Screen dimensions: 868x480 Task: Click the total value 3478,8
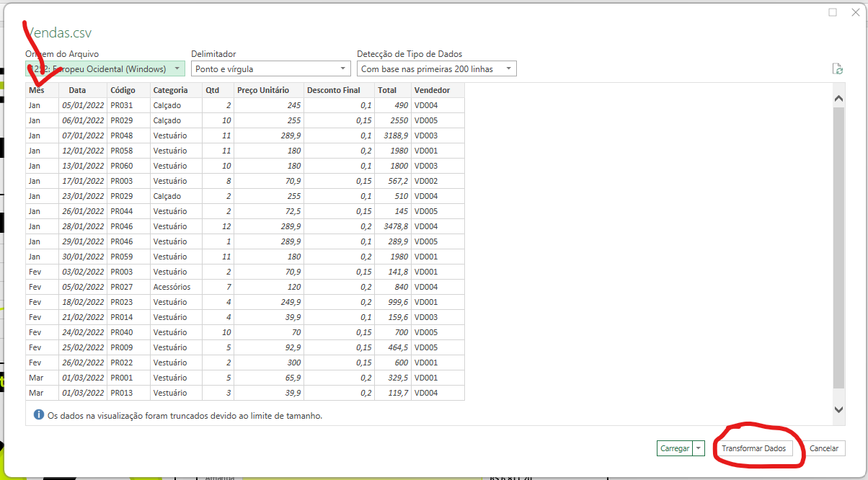click(x=393, y=226)
